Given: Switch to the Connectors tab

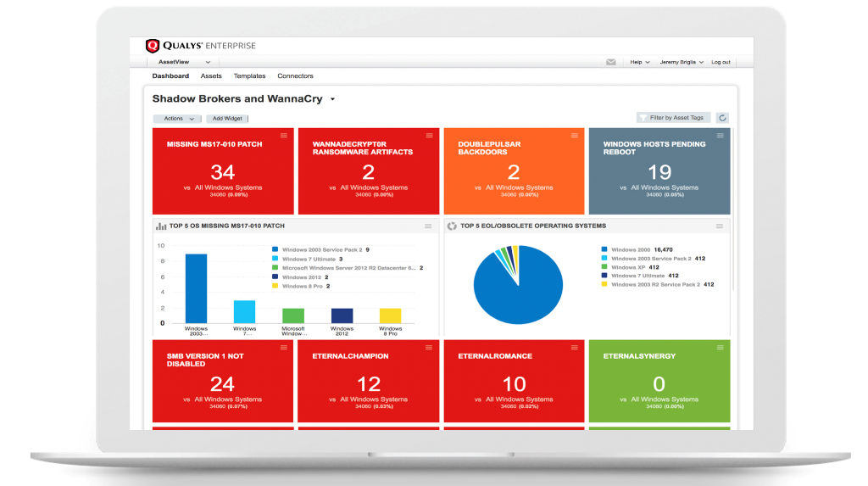Looking at the screenshot, I should 295,76.
